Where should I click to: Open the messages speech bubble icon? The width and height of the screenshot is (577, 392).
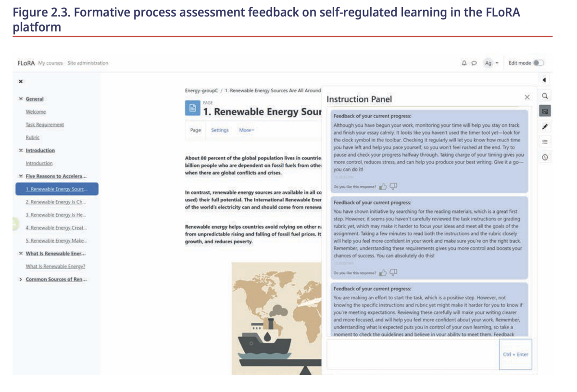pyautogui.click(x=474, y=63)
